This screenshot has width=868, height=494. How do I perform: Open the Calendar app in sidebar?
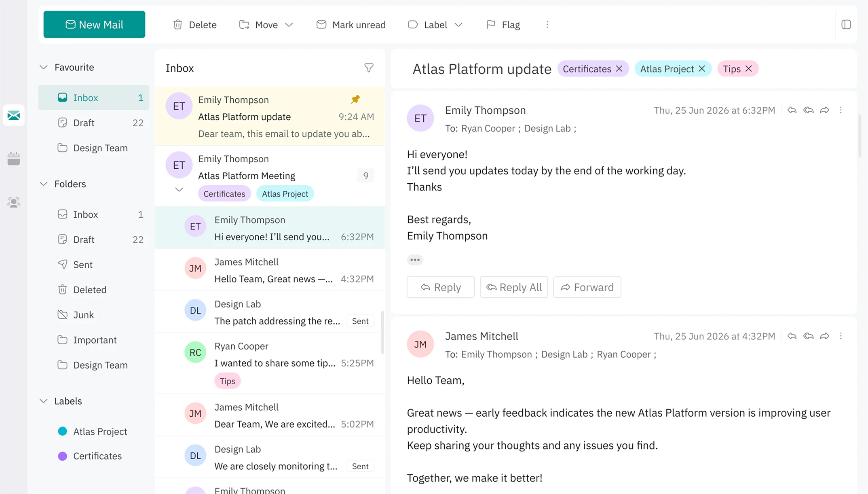pos(14,159)
